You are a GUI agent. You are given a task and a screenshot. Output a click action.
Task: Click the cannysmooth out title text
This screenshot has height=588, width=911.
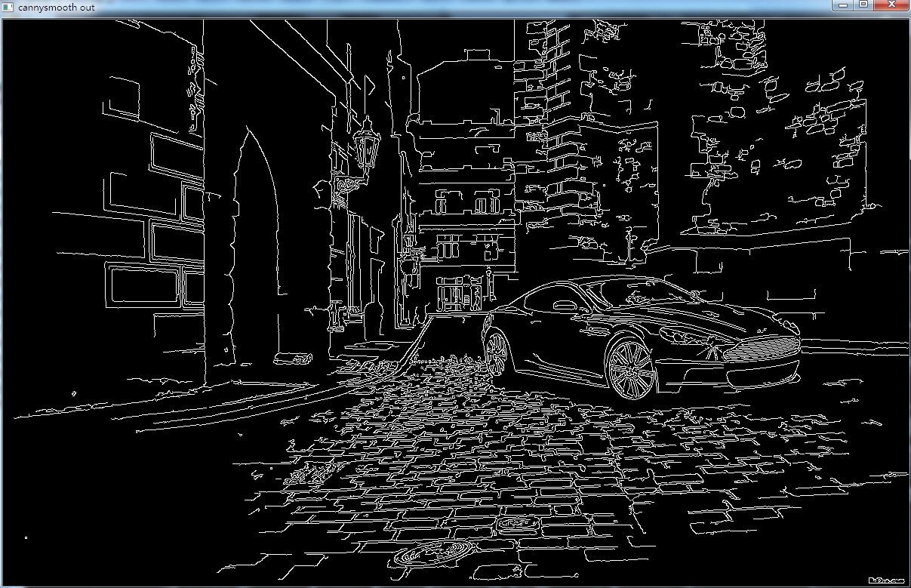coord(57,6)
